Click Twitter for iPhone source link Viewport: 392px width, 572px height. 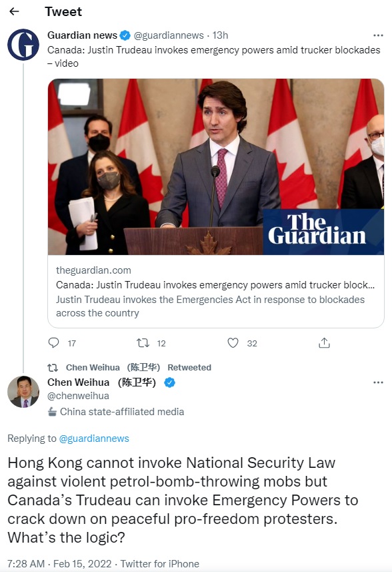[159, 564]
